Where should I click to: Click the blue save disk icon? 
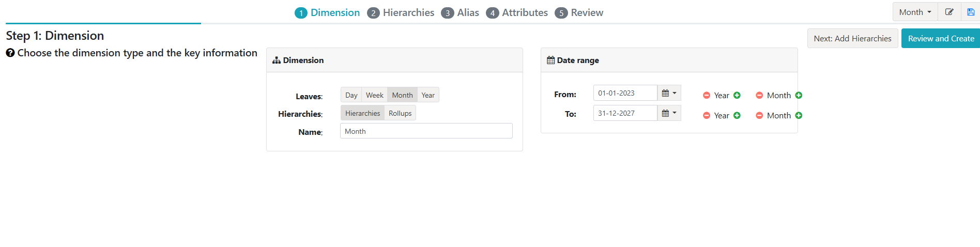[x=971, y=12]
